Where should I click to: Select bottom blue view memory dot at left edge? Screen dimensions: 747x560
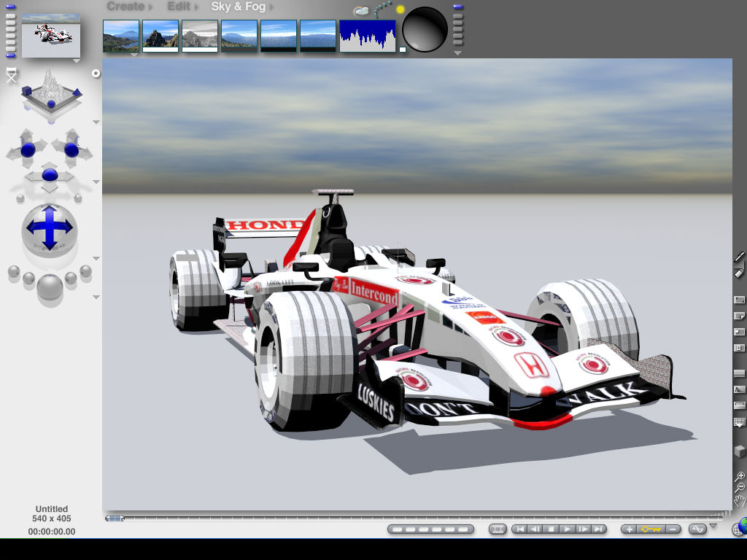[x=10, y=55]
